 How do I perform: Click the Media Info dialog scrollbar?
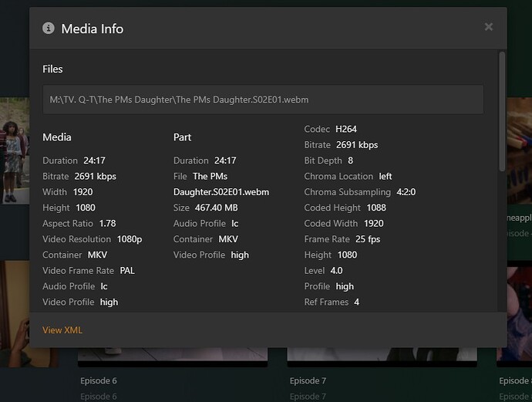point(502,111)
